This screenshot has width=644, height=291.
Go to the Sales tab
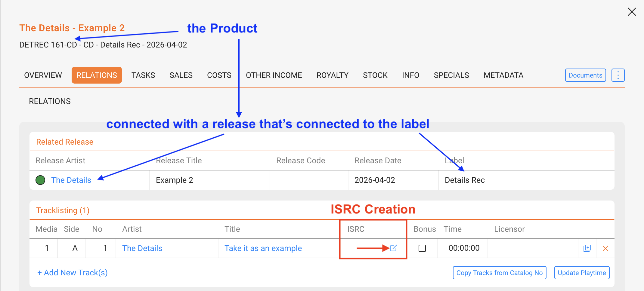(x=181, y=75)
